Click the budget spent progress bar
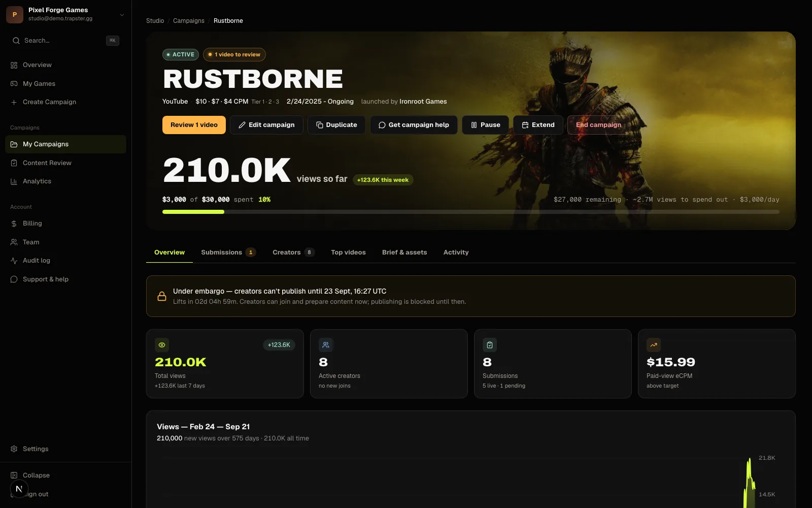The width and height of the screenshot is (812, 508). (471, 212)
